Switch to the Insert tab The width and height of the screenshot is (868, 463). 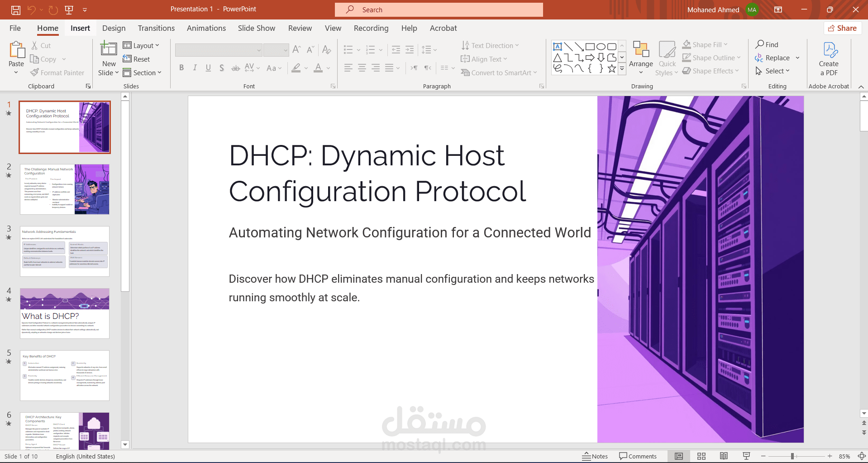[x=80, y=28]
